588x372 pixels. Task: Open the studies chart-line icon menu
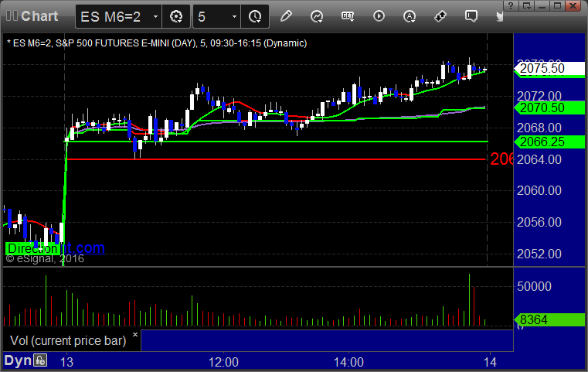pyautogui.click(x=317, y=16)
